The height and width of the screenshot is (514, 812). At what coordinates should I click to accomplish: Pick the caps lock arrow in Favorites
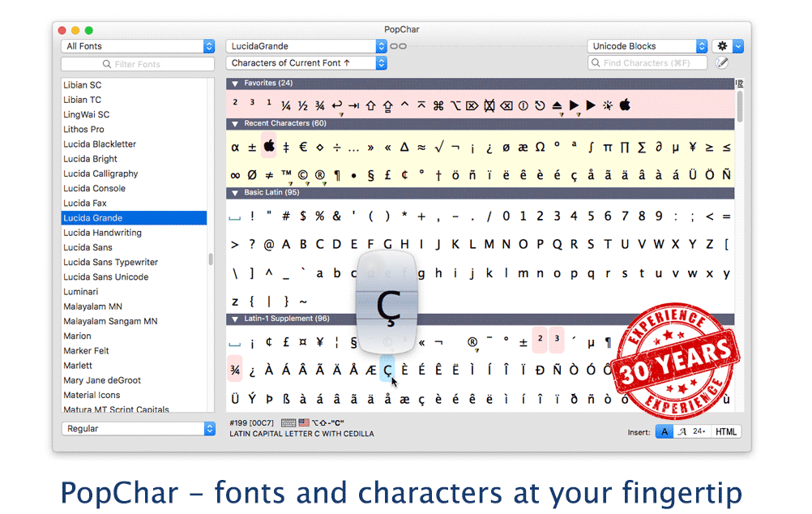388,106
